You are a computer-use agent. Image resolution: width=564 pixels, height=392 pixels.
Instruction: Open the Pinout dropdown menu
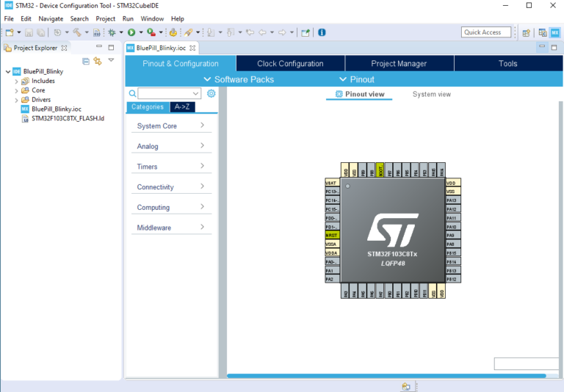tap(357, 79)
